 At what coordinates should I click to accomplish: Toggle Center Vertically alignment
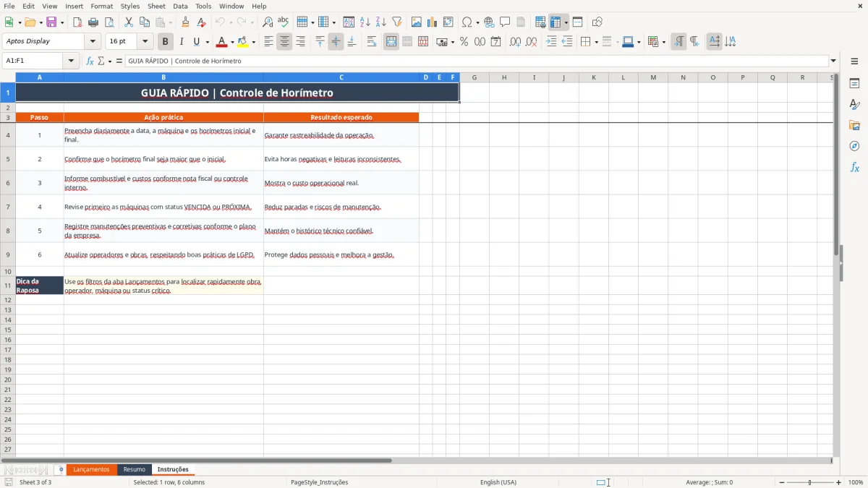click(336, 42)
